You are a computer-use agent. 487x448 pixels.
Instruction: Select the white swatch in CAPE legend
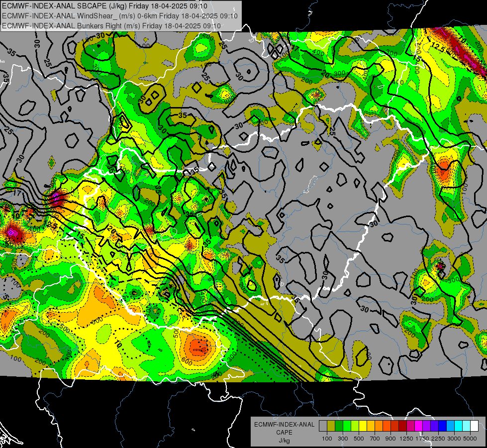click(x=475, y=426)
